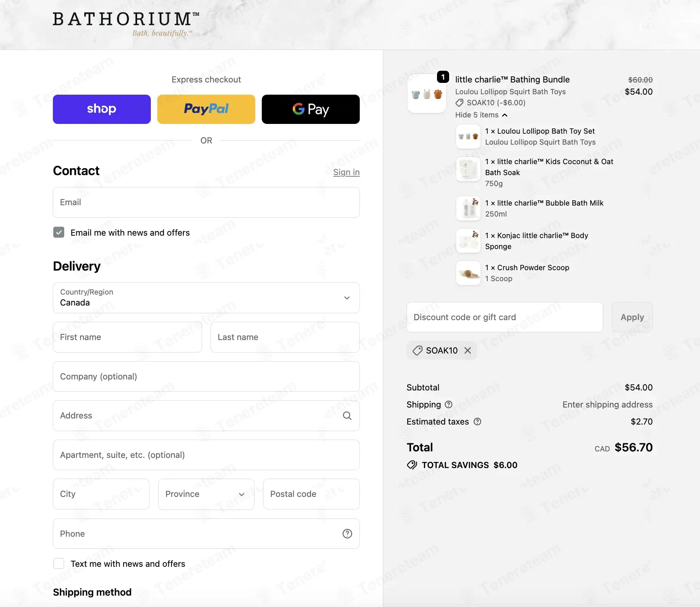Click Konjac Body Sponge thumbnail
Image resolution: width=700 pixels, height=607 pixels.
(x=468, y=241)
